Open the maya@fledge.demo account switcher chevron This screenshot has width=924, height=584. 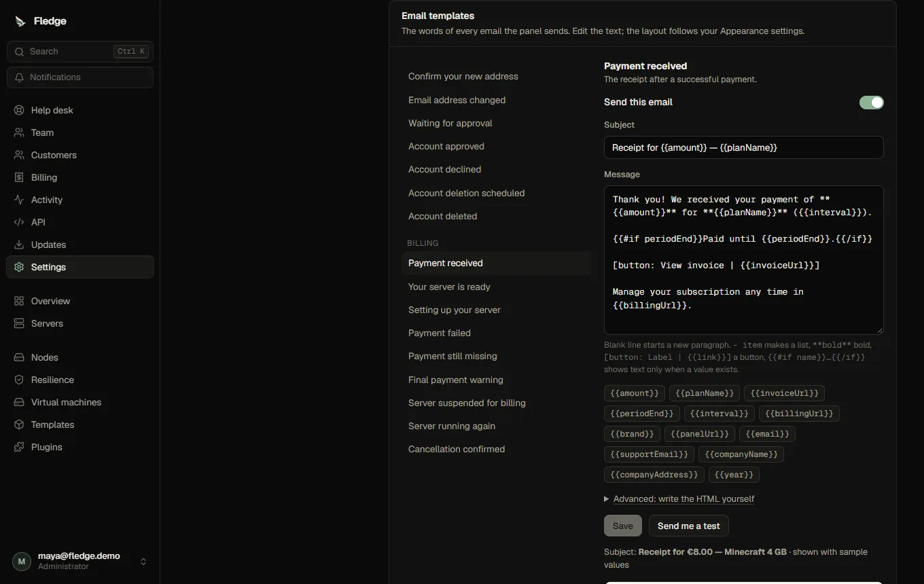(143, 562)
